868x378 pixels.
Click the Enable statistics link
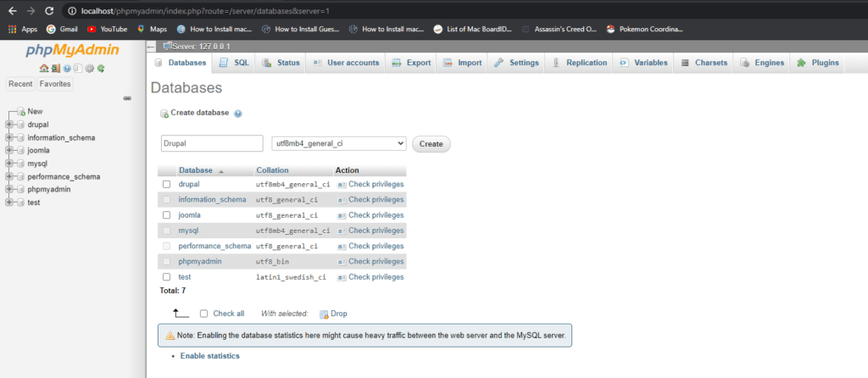click(210, 356)
